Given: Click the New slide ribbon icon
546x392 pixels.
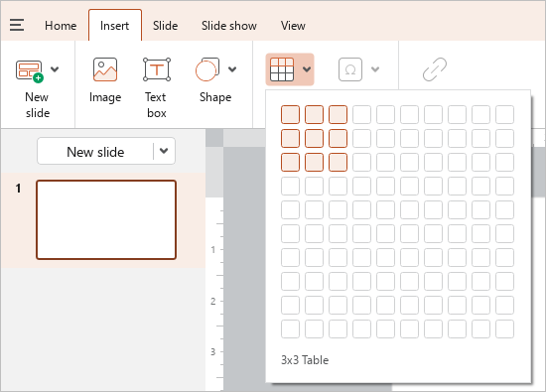Looking at the screenshot, I should (30, 71).
